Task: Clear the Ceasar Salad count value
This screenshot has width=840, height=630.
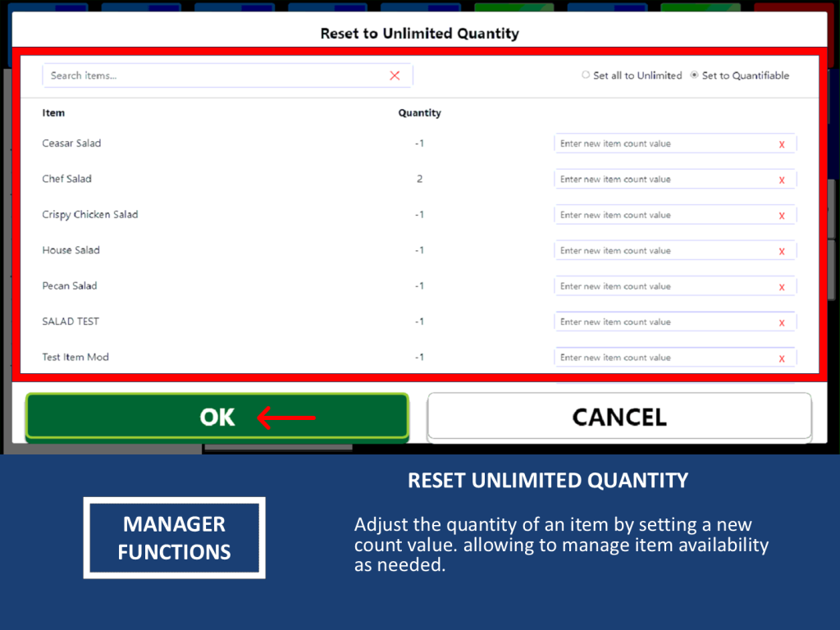Action: (x=782, y=144)
